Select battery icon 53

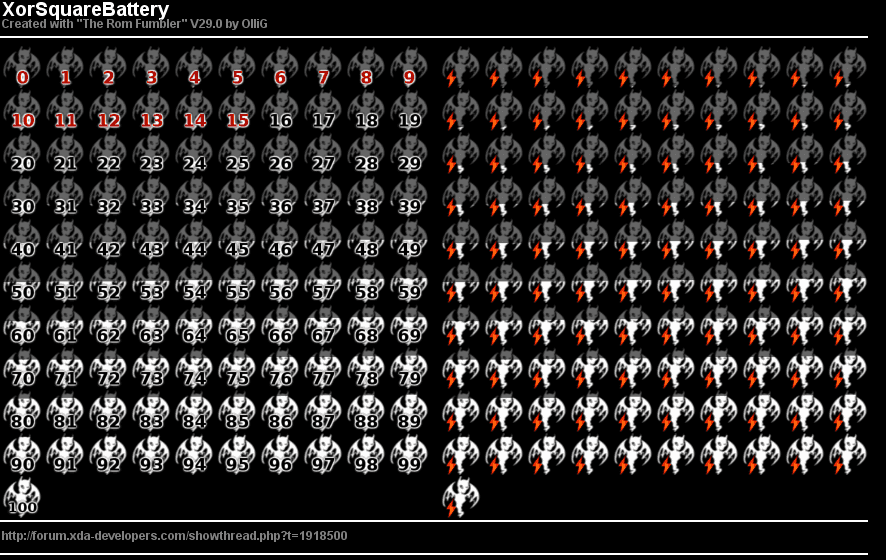tap(151, 283)
